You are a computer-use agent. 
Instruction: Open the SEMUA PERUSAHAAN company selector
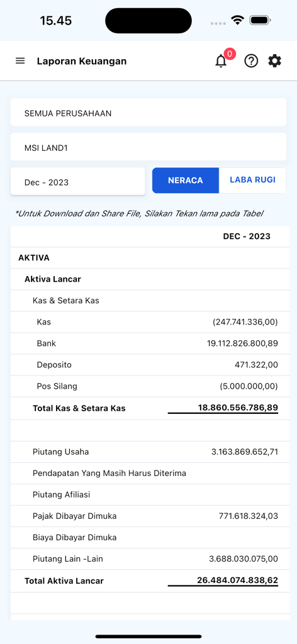point(148,112)
